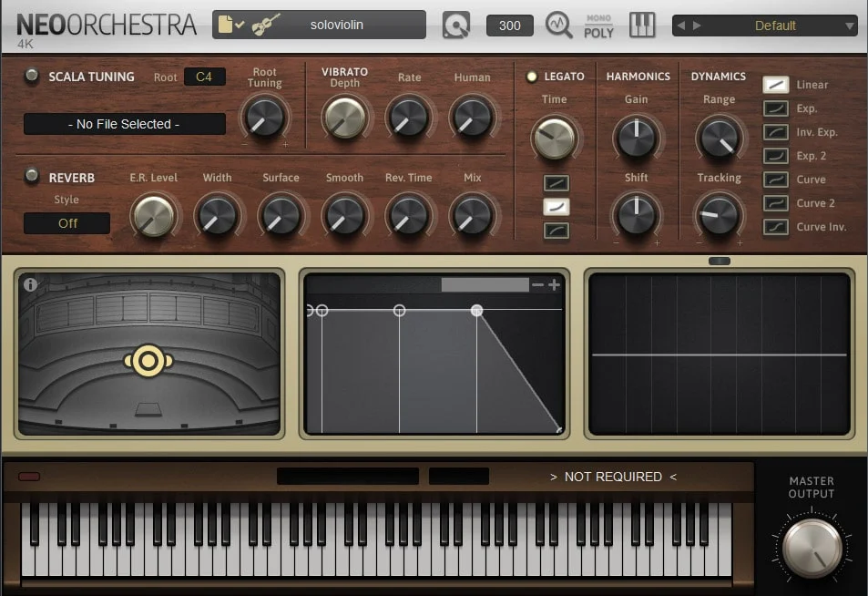Image resolution: width=868 pixels, height=596 pixels.
Task: Click the info icon on the stage view
Action: [30, 284]
